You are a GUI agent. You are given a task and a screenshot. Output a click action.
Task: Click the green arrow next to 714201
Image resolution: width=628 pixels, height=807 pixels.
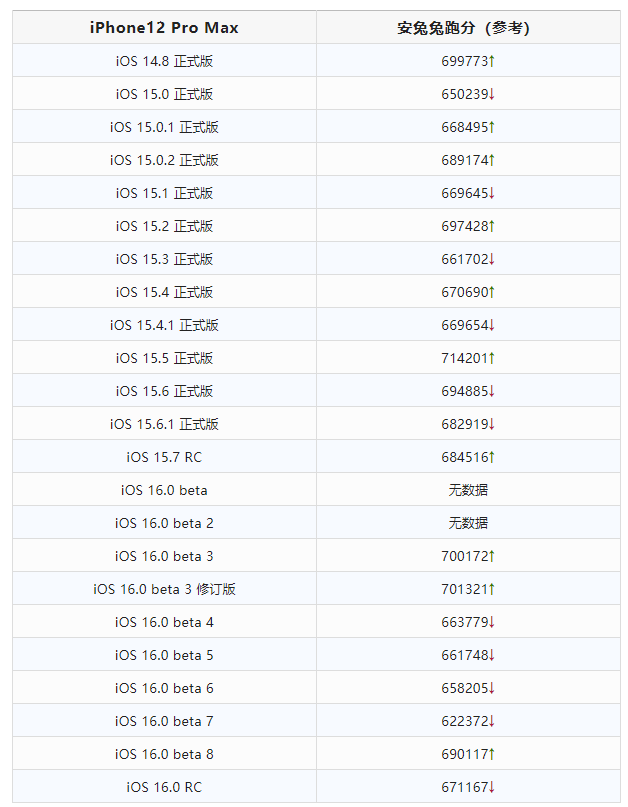(x=492, y=358)
